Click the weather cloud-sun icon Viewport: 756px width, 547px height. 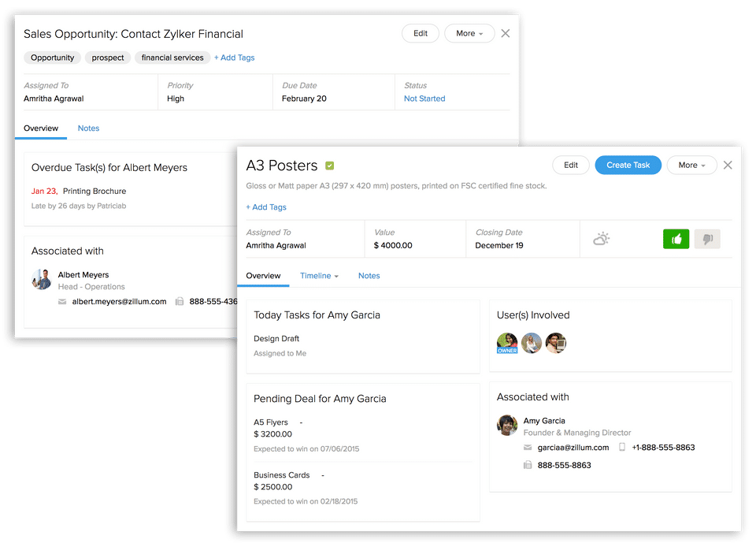click(x=602, y=238)
